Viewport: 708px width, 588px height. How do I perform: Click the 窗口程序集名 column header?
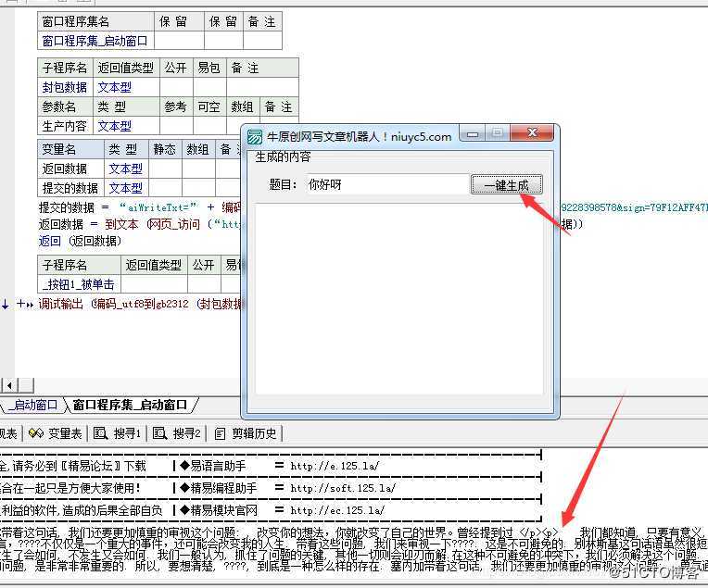[x=95, y=21]
